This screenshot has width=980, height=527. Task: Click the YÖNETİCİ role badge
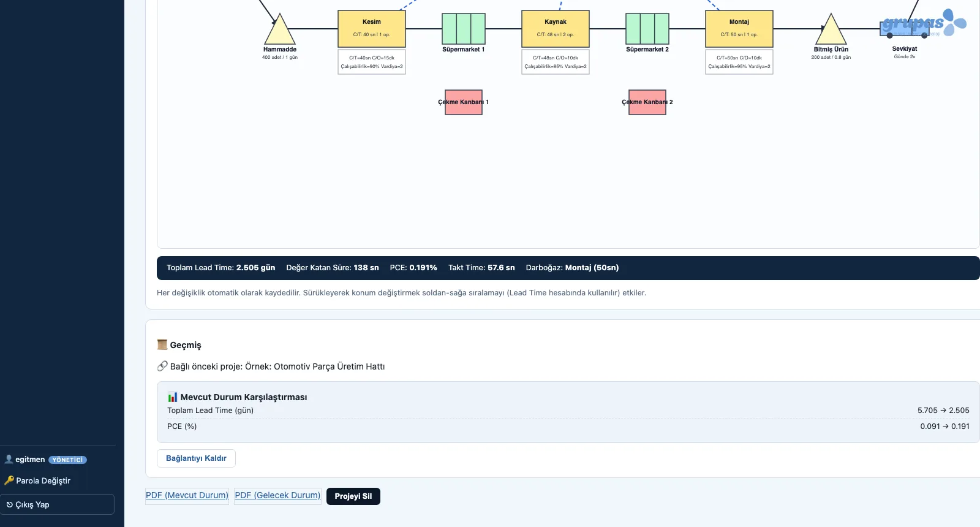(67, 460)
